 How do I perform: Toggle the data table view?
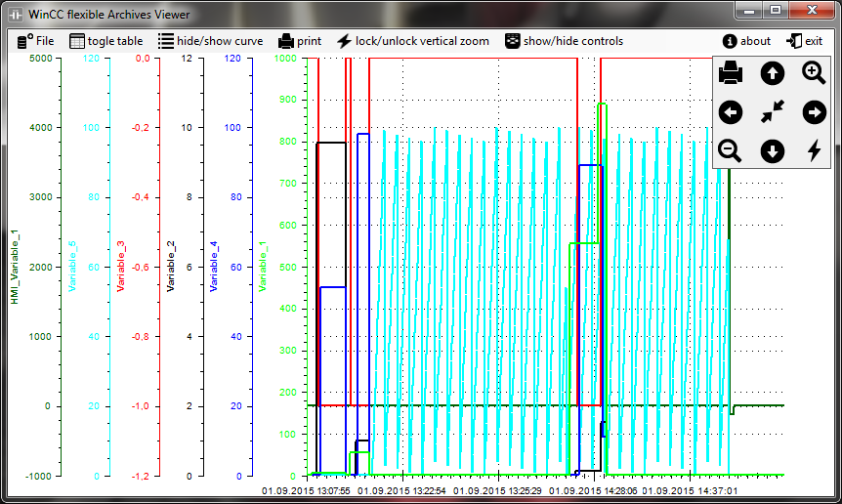pos(105,41)
